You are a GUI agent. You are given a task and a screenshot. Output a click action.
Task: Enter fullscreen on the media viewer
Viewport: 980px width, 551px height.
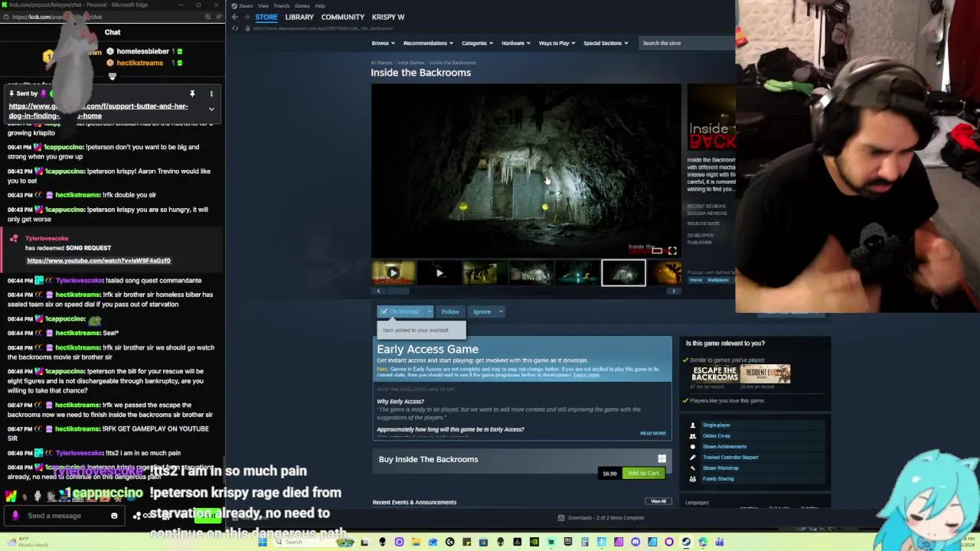click(x=672, y=250)
